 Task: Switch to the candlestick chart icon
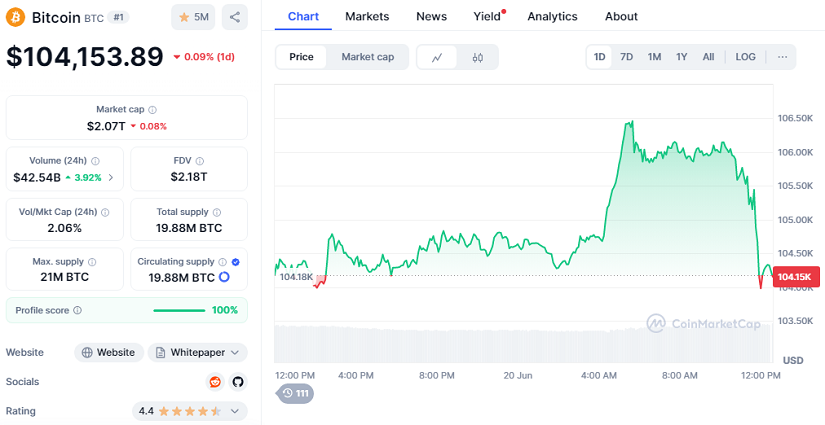[478, 57]
